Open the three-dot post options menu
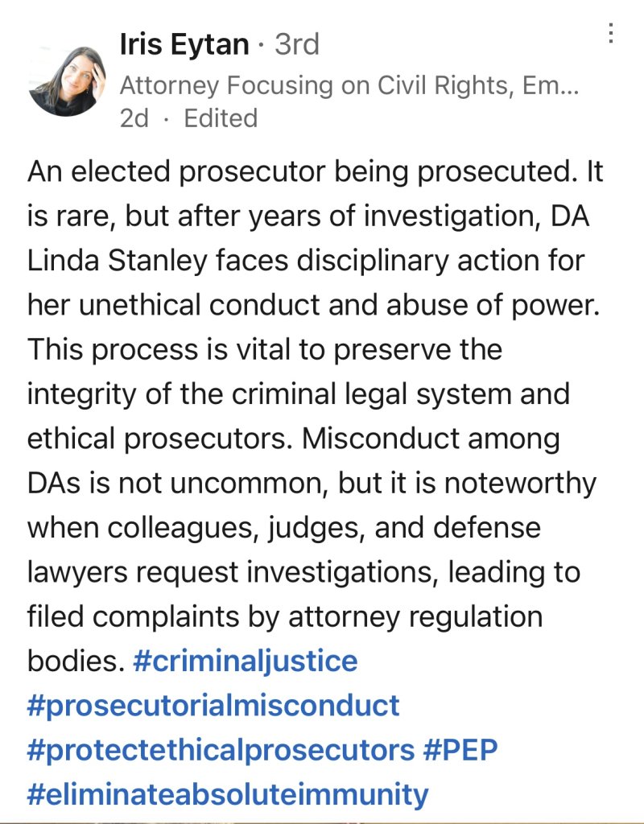Image resolution: width=644 pixels, height=824 pixels. pos(611,33)
